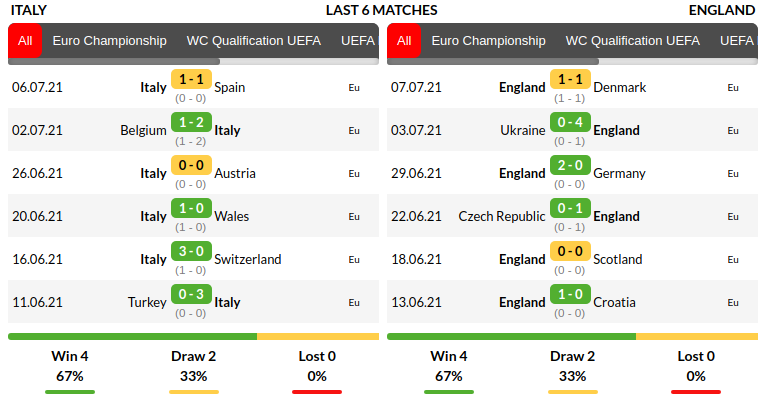The height and width of the screenshot is (406, 764).
Task: Switch to England's WC Qualification UEFA tab
Action: point(632,41)
